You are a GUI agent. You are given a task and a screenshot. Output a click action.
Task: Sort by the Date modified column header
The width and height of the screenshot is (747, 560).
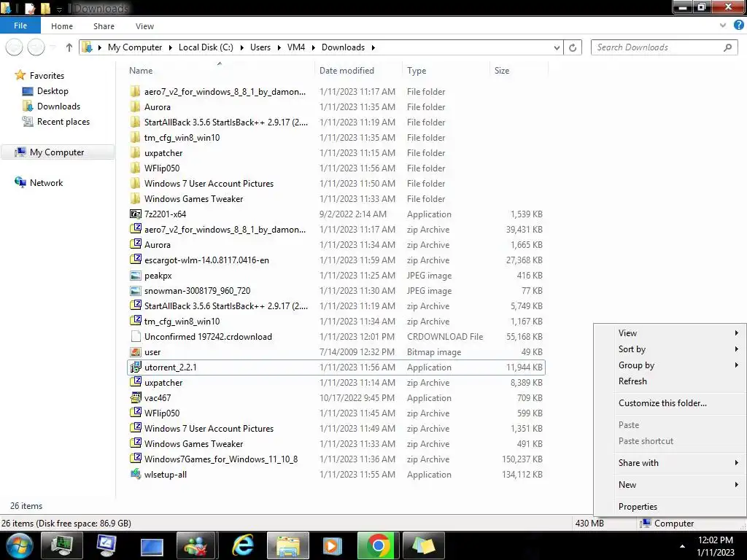357,71
